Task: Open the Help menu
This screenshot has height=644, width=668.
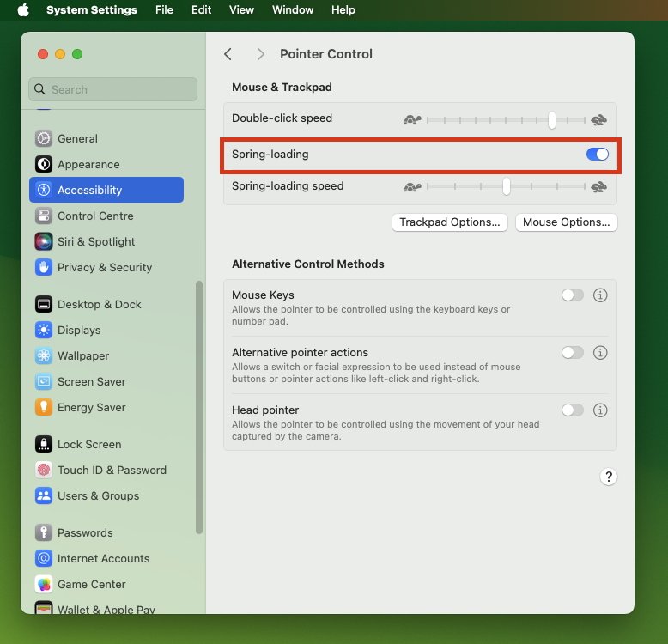Action: click(343, 9)
